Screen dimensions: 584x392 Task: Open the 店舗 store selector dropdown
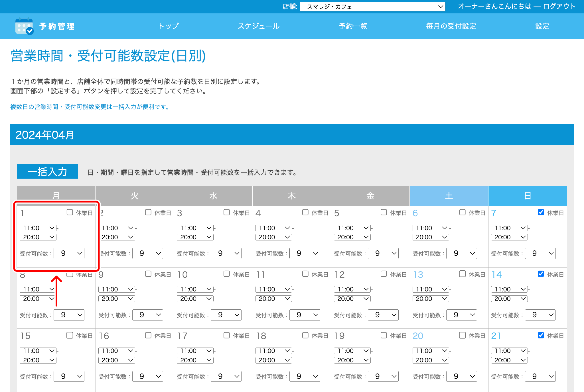pyautogui.click(x=372, y=6)
